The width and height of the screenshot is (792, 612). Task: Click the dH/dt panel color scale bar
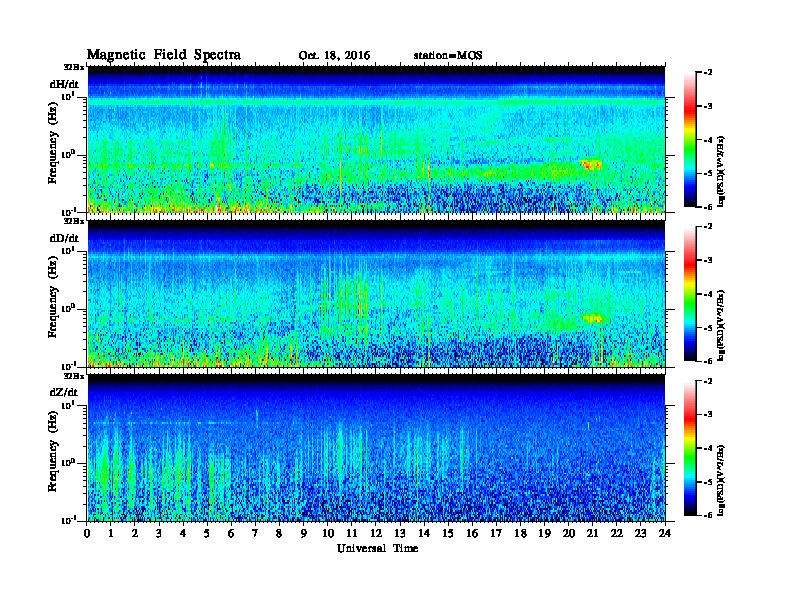[690, 139]
